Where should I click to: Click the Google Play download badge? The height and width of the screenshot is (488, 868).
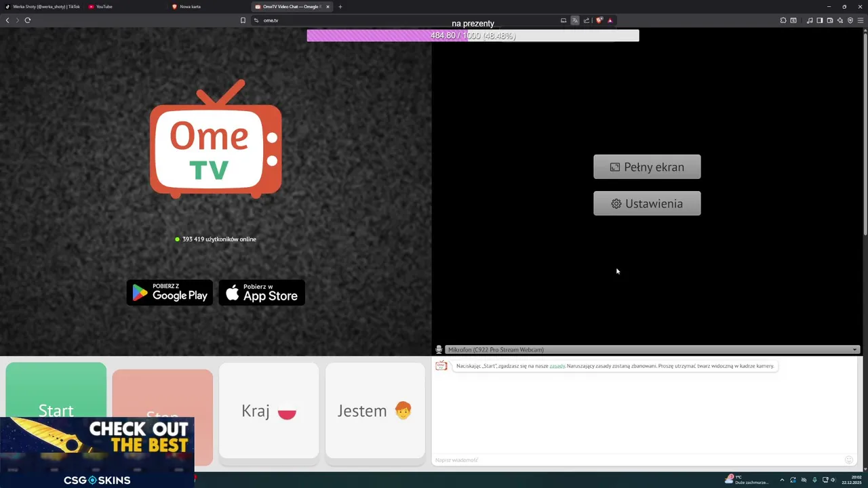tap(170, 293)
